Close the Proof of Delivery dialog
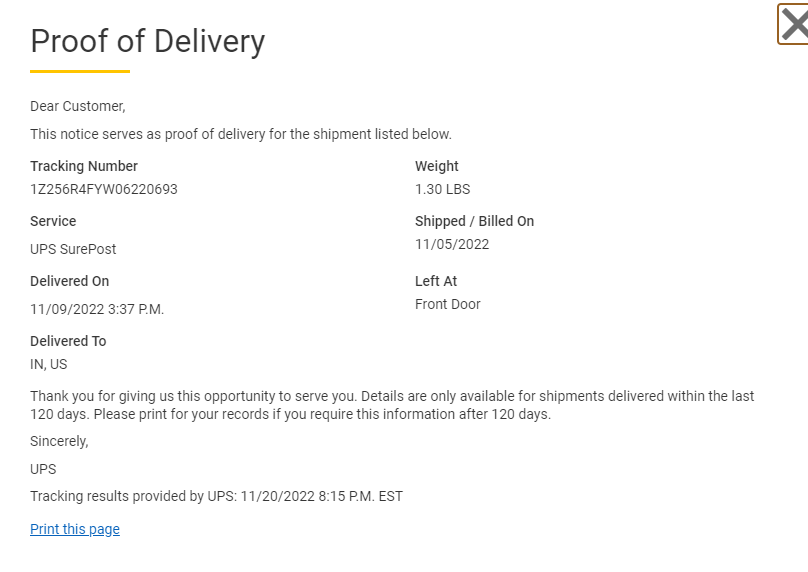This screenshot has width=808, height=572. pyautogui.click(x=793, y=24)
